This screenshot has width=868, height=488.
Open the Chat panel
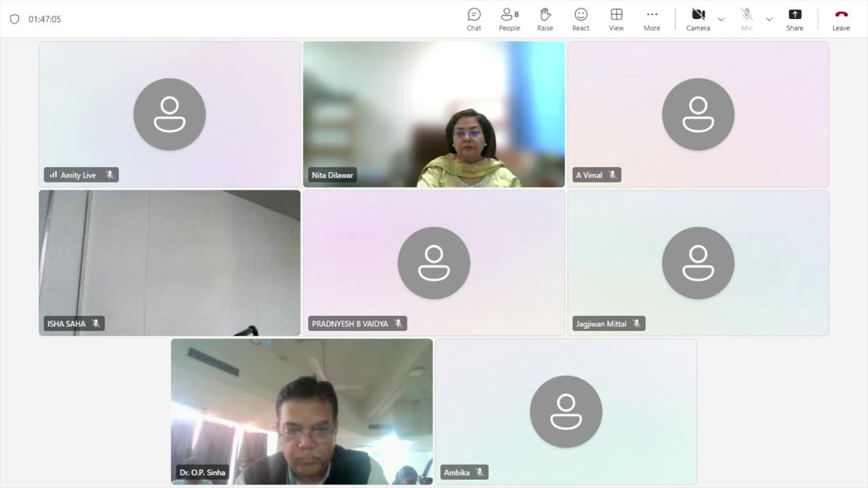(474, 19)
